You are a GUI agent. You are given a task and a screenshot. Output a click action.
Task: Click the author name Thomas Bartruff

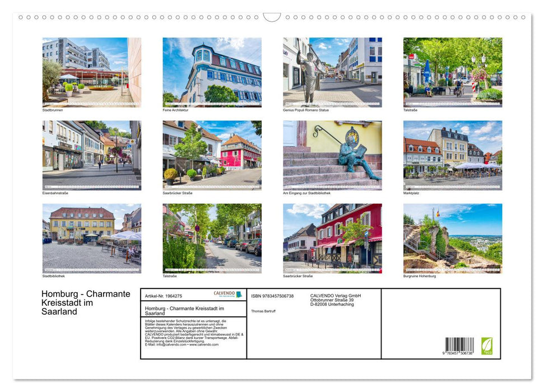click(x=263, y=311)
